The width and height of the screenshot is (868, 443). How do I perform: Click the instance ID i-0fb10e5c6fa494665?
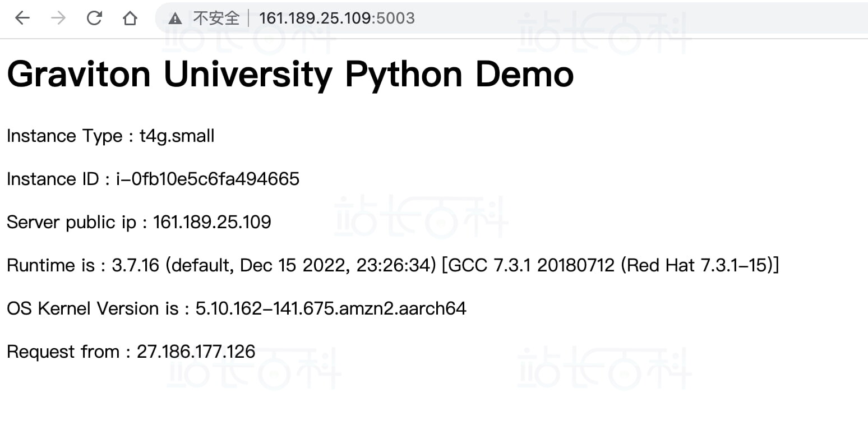[x=207, y=179]
